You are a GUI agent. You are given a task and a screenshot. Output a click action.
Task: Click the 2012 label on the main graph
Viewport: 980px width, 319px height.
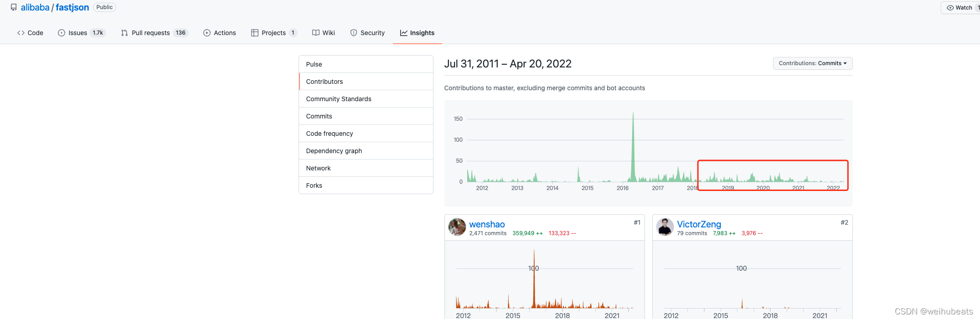coord(482,188)
